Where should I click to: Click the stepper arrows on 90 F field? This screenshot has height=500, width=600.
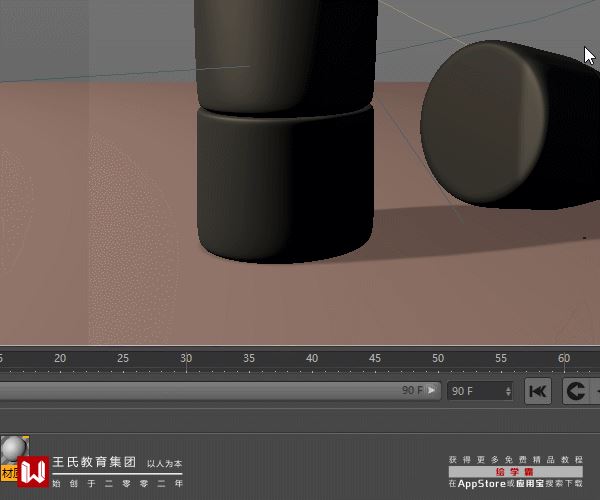[508, 391]
